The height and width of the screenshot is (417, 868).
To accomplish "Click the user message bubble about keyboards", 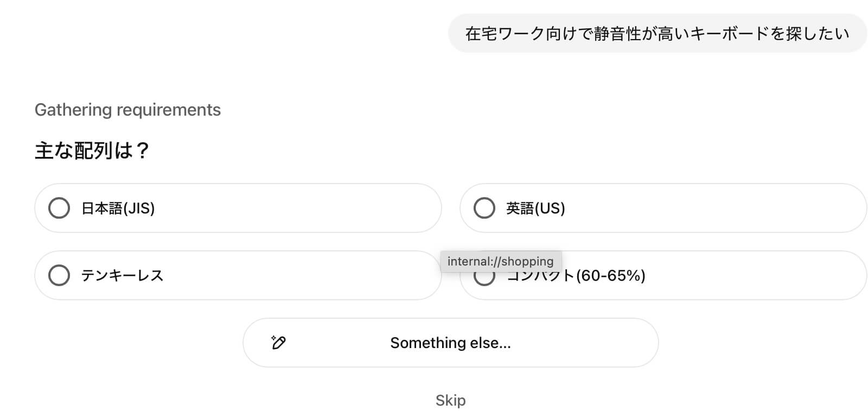I will coord(657,34).
